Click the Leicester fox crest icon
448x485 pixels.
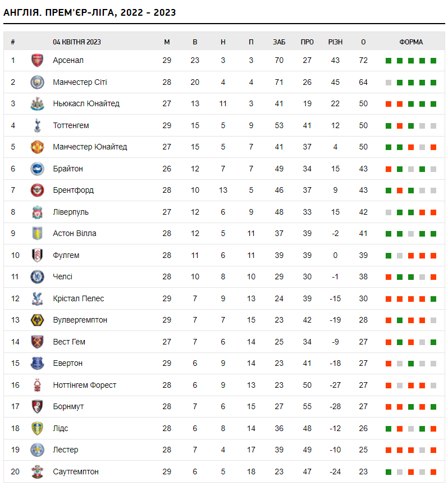37,450
